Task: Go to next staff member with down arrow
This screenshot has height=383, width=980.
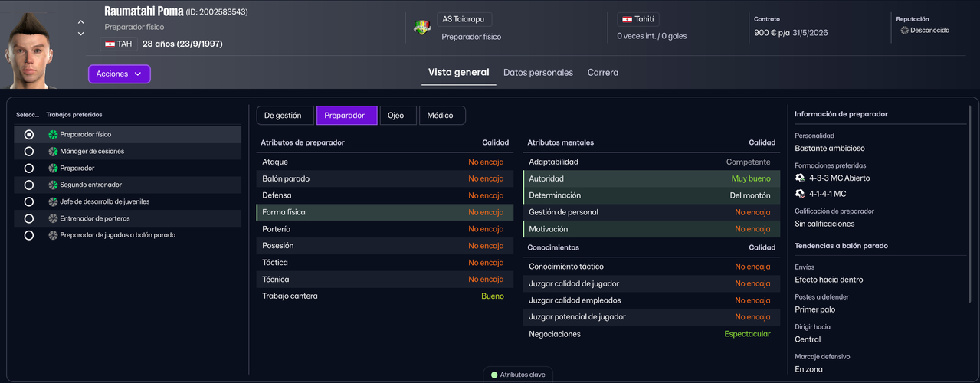Action: pos(81,34)
